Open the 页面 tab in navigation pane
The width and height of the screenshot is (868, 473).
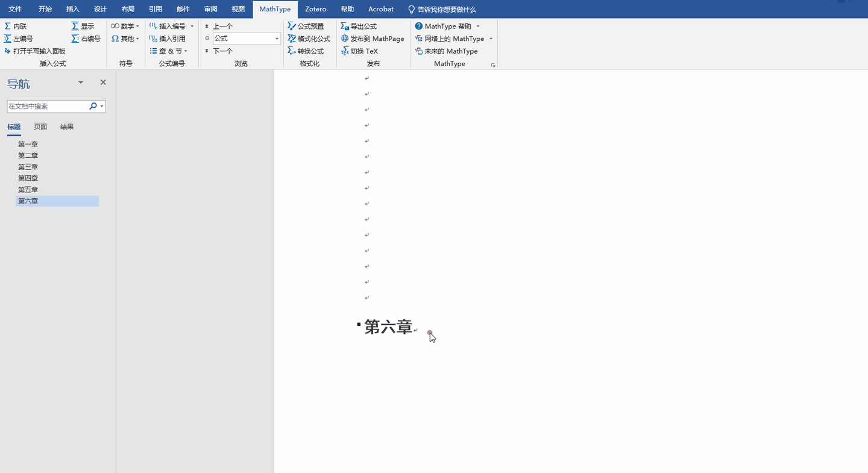40,127
